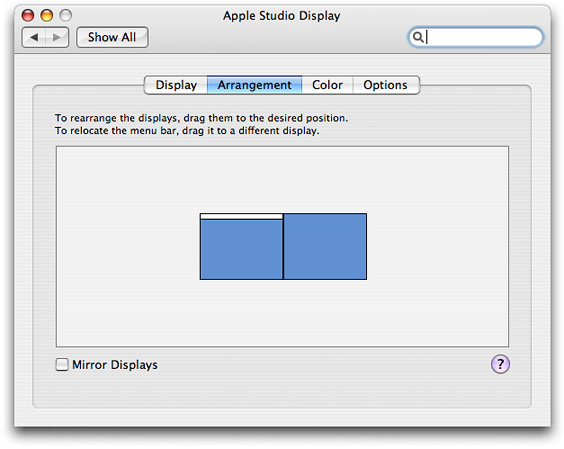Switch to the Display tab
Screen dimensions: 564x449
pyautogui.click(x=176, y=85)
